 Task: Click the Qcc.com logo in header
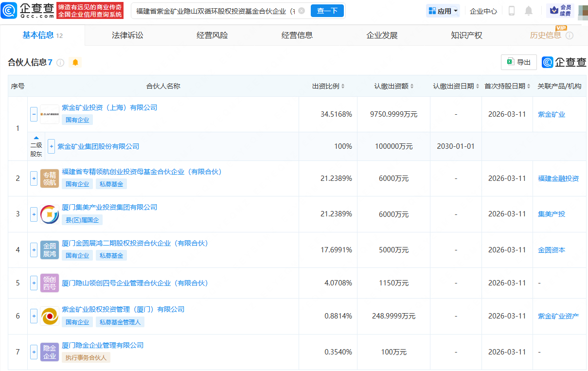click(28, 10)
